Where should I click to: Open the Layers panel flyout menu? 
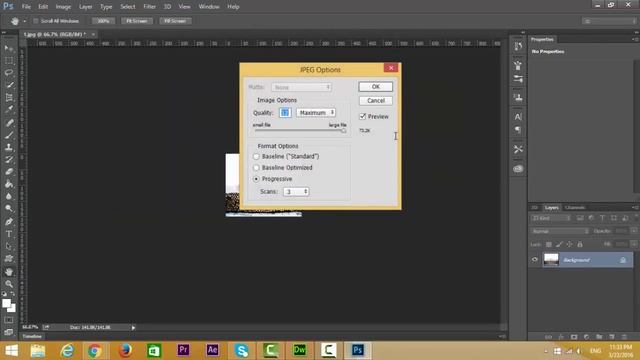pyautogui.click(x=635, y=207)
